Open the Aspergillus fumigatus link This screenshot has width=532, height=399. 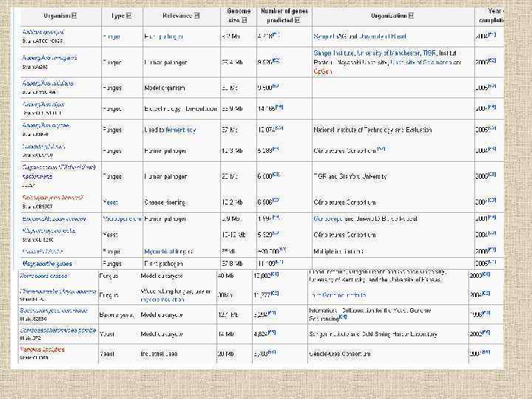(x=50, y=58)
